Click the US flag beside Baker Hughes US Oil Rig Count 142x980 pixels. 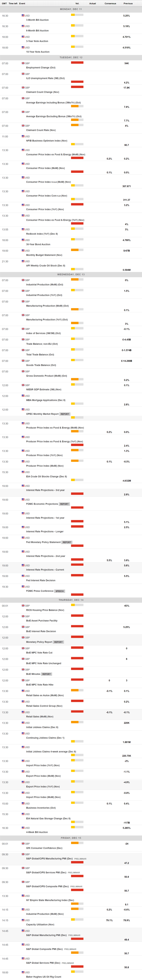pos(23,972)
